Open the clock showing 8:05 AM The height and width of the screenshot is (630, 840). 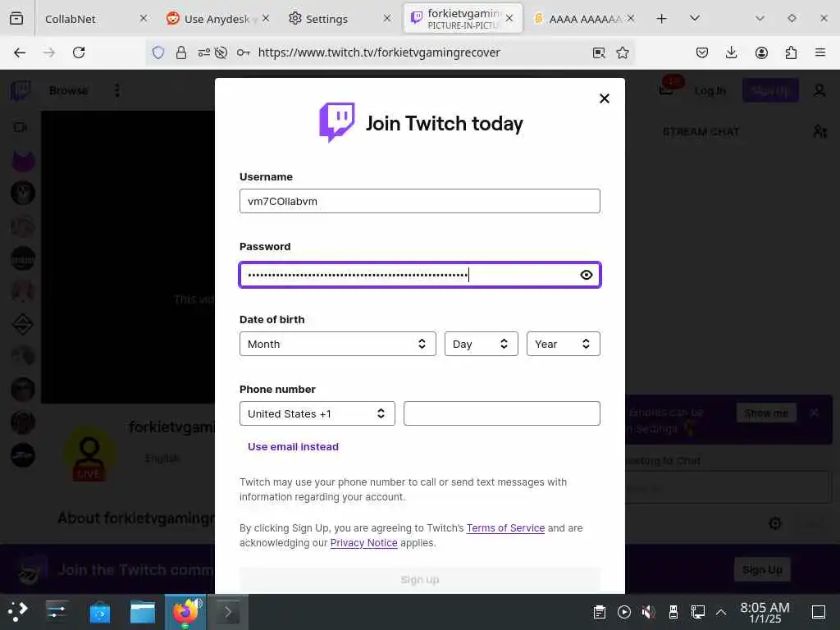765,612
